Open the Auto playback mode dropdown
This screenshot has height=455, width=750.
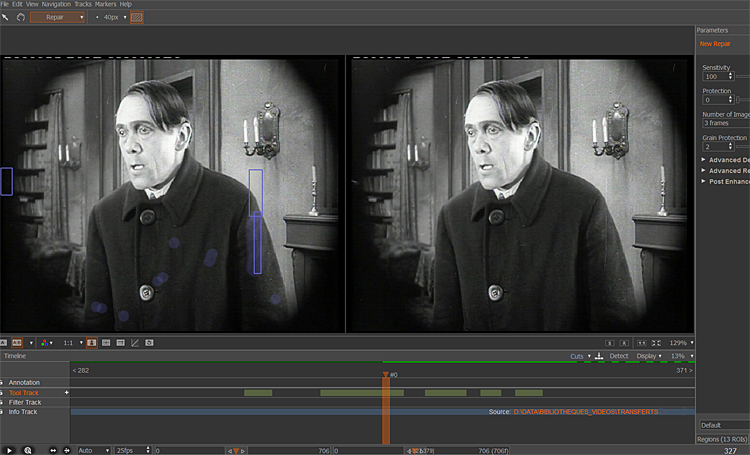pos(94,450)
